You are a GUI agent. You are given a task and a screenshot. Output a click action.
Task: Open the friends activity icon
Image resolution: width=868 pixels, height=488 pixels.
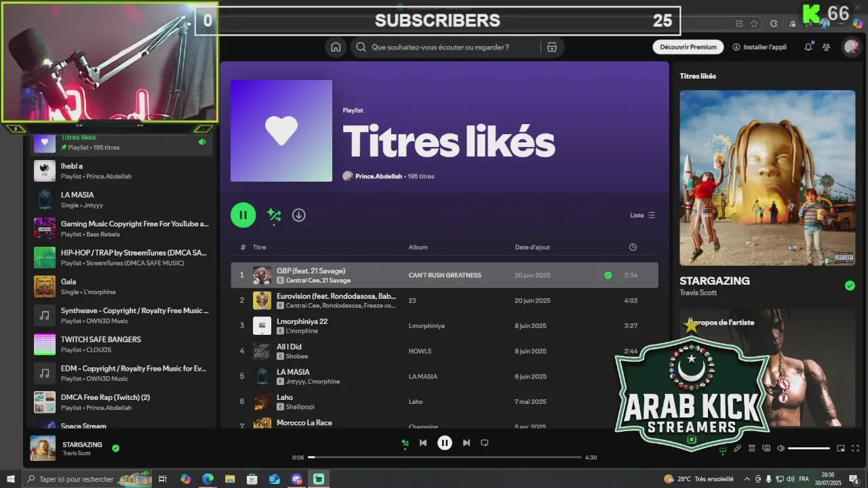click(826, 47)
